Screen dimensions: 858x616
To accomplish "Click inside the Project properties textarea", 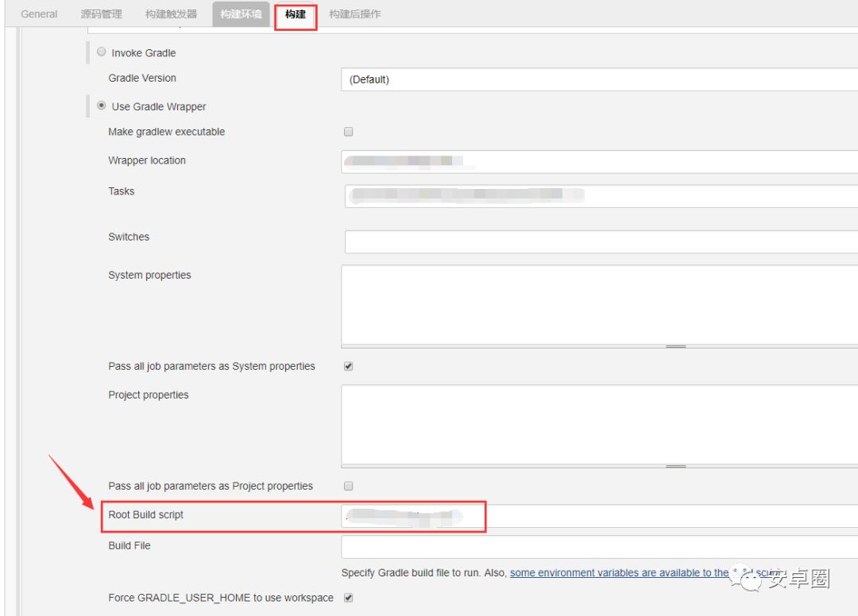I will click(599, 425).
